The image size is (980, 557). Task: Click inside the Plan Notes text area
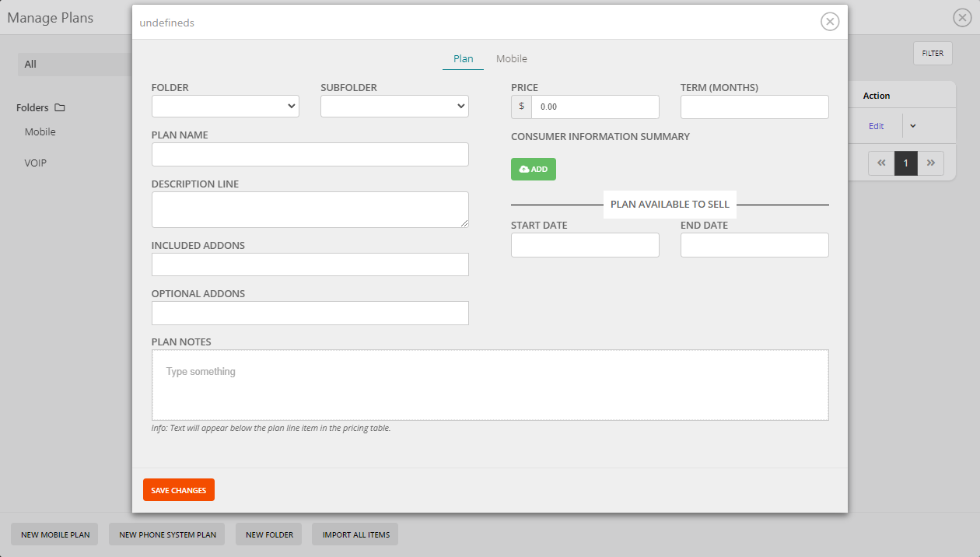490,384
